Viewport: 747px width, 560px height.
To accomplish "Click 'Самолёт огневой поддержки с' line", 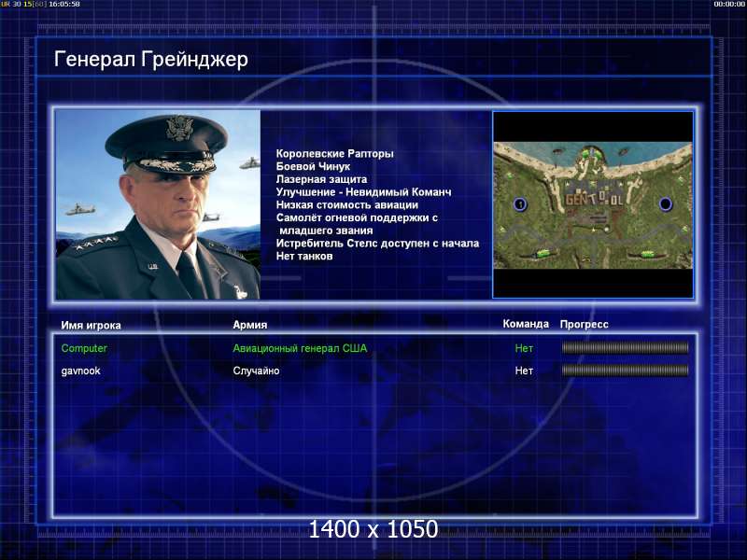I will click(357, 218).
